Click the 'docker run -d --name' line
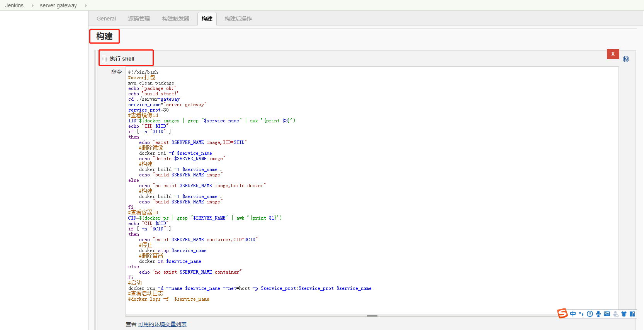 coord(250,288)
